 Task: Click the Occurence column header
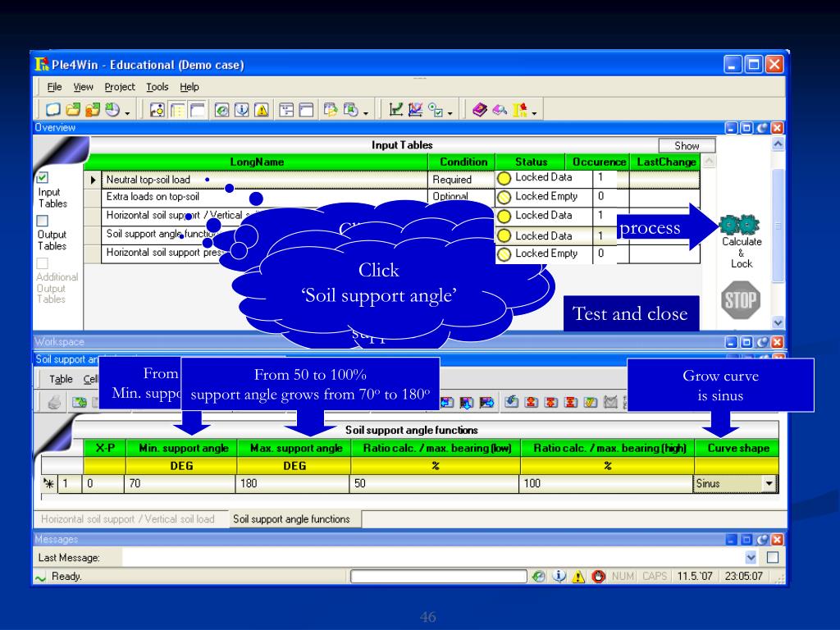(598, 162)
